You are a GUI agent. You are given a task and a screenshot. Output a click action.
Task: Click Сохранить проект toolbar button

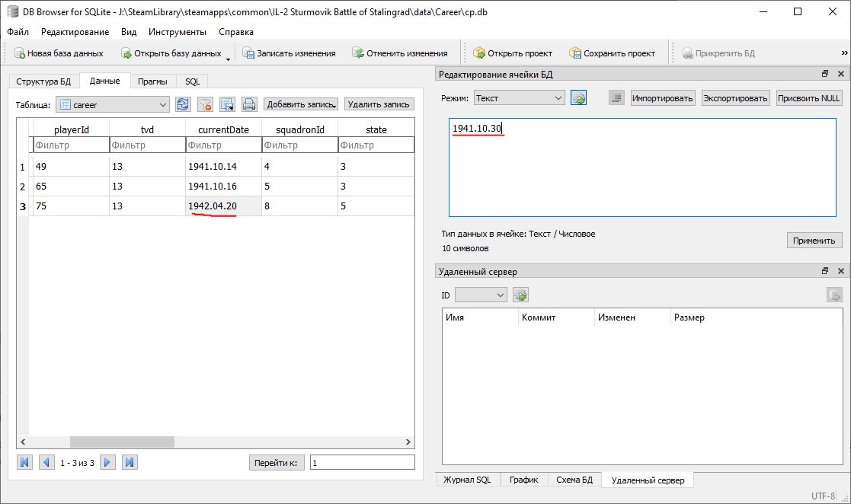click(x=612, y=53)
